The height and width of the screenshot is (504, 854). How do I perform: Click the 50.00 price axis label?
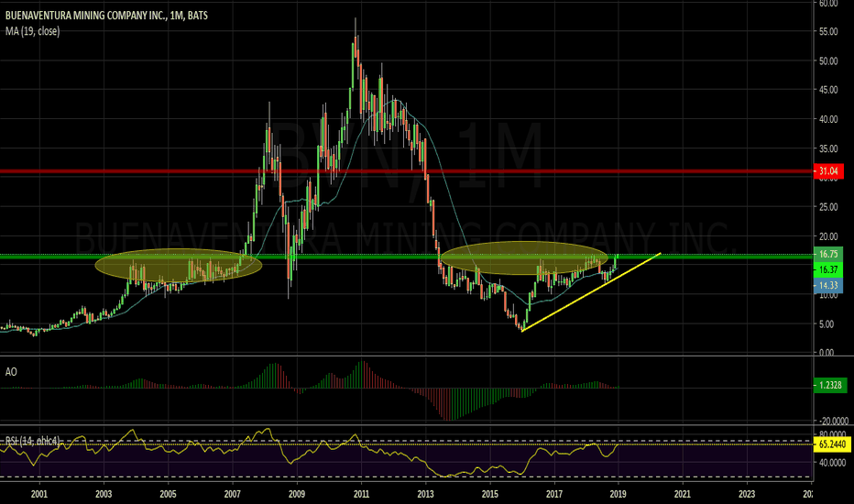(827, 61)
